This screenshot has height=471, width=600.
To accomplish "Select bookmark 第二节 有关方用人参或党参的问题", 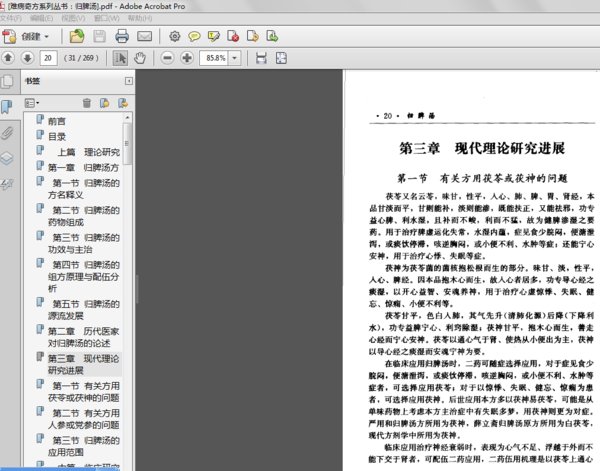I will 84,419.
